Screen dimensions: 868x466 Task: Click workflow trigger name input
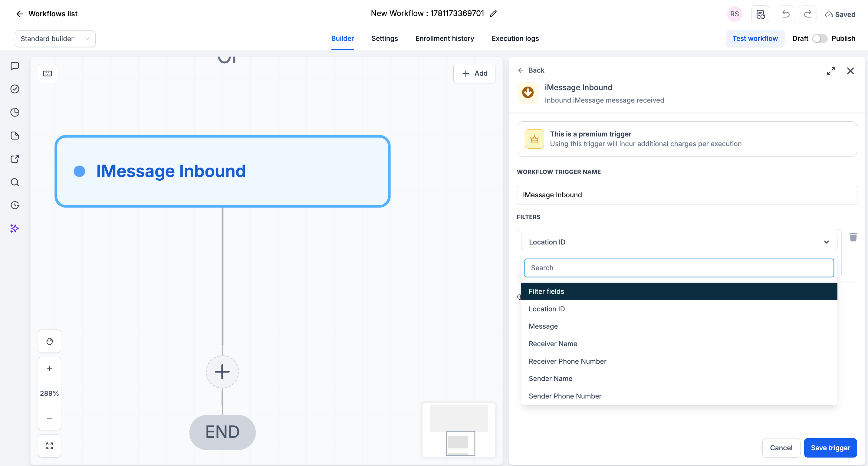click(687, 195)
